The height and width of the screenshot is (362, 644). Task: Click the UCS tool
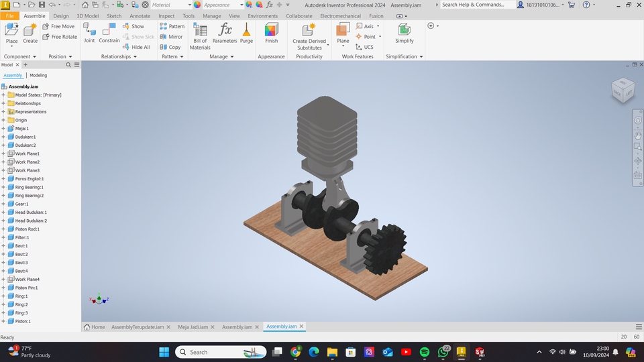tap(364, 47)
